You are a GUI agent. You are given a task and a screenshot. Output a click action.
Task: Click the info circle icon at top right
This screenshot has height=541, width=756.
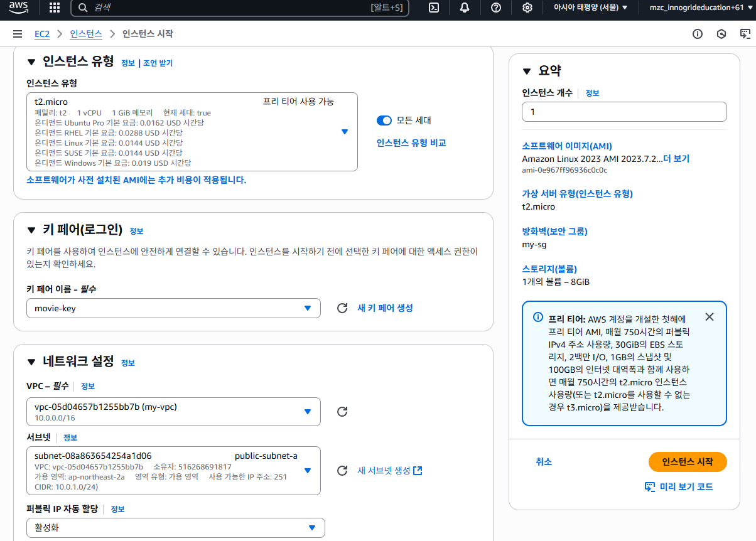tap(697, 34)
